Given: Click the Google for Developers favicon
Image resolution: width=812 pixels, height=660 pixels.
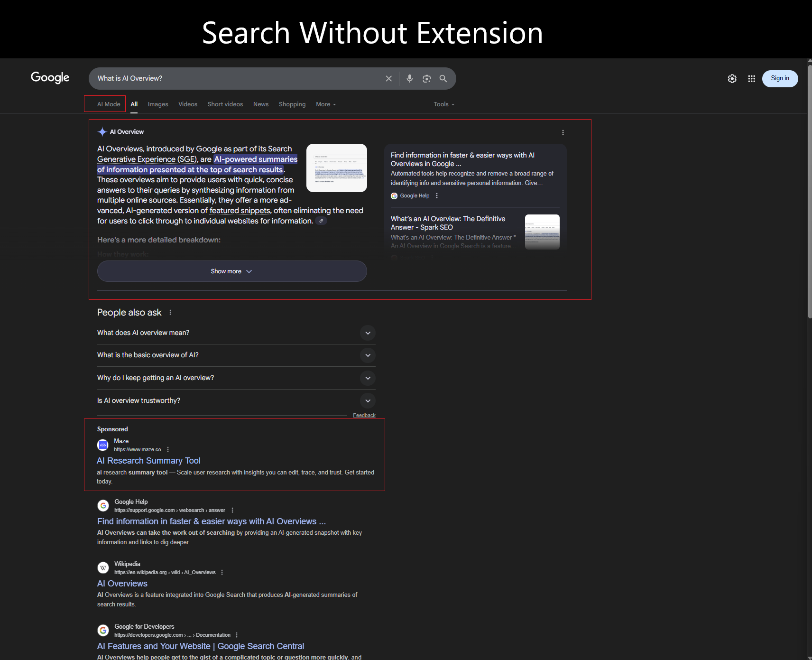Looking at the screenshot, I should point(103,630).
